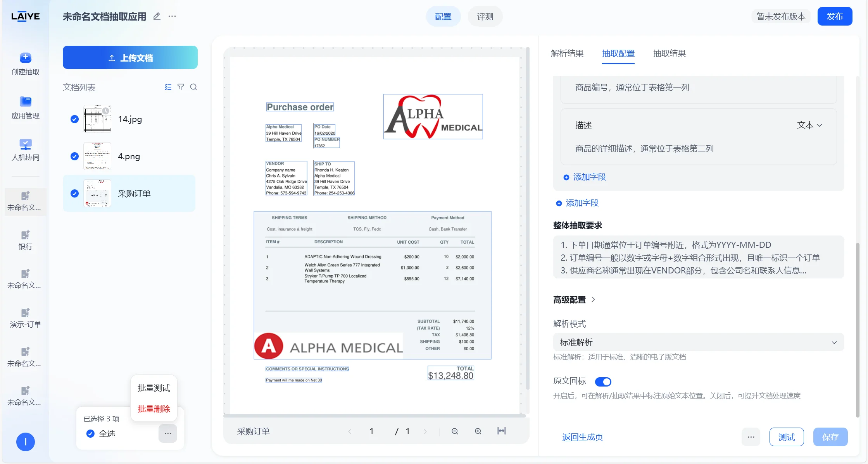Edit the 商品编号 description text
Screen dimensions: 868x464
[x=632, y=88]
